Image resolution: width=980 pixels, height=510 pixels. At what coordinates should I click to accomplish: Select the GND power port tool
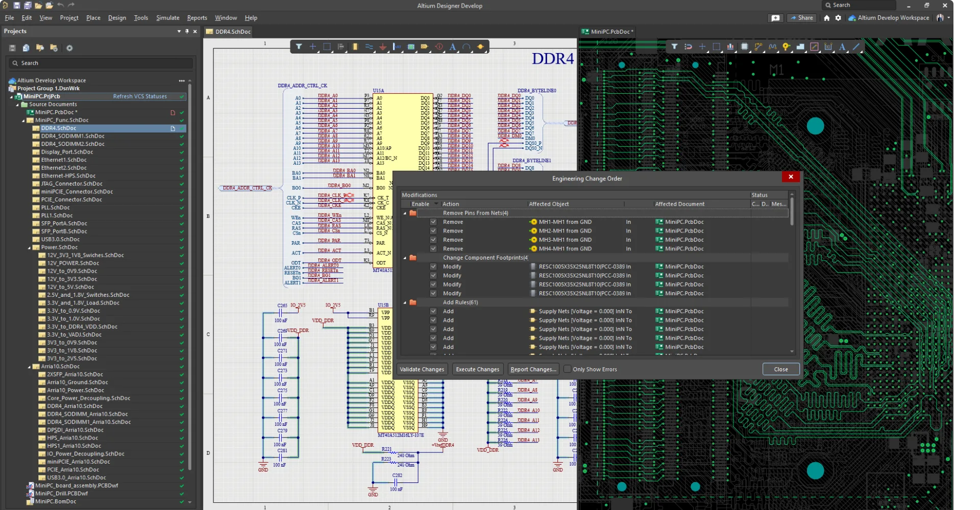[x=383, y=46]
